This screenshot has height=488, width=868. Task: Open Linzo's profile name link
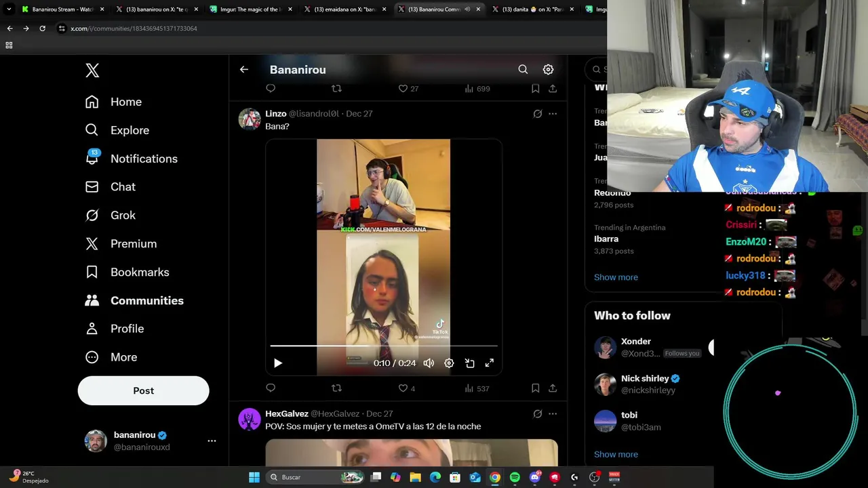(x=276, y=113)
